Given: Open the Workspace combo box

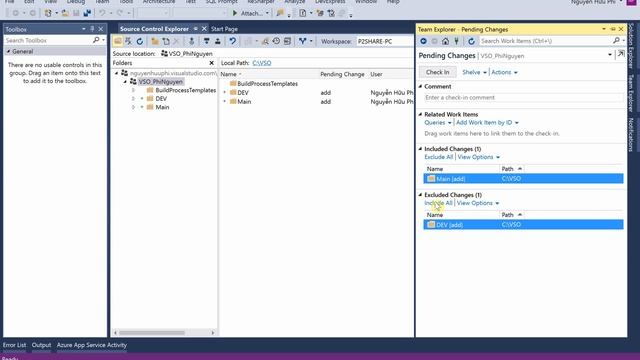Looking at the screenshot, I should 384,41.
